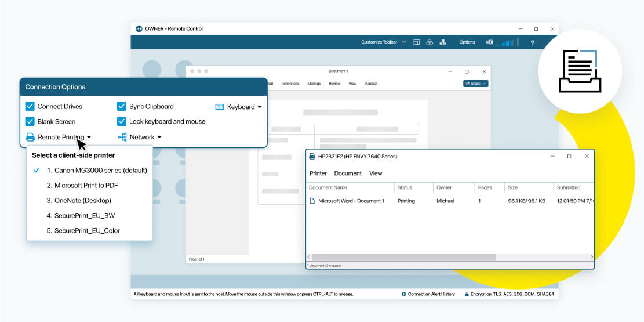Open the Review tab in Document 1
The width and height of the screenshot is (644, 322).
click(x=334, y=84)
